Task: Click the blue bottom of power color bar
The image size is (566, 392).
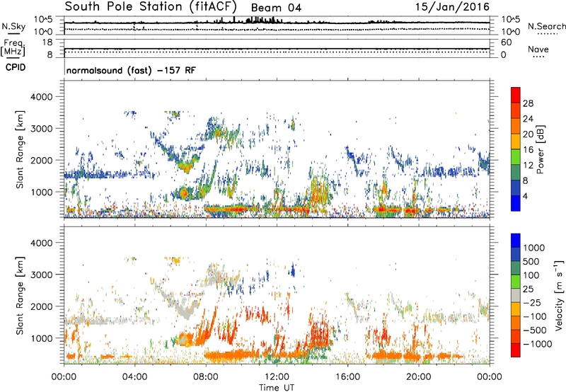Action: [x=516, y=203]
